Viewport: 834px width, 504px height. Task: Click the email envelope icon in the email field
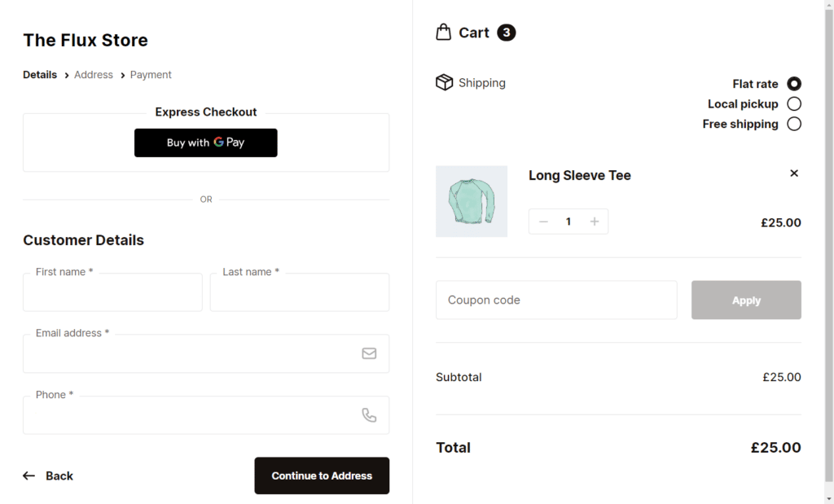(369, 353)
